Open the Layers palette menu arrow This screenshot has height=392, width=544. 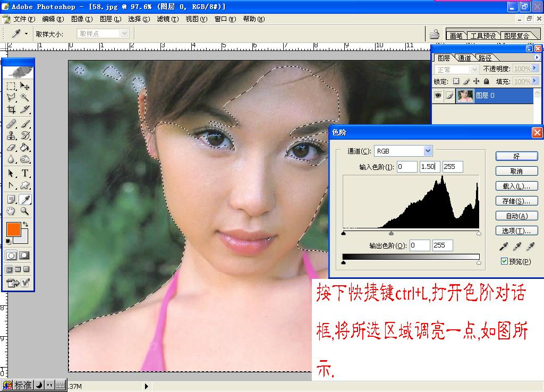click(537, 57)
